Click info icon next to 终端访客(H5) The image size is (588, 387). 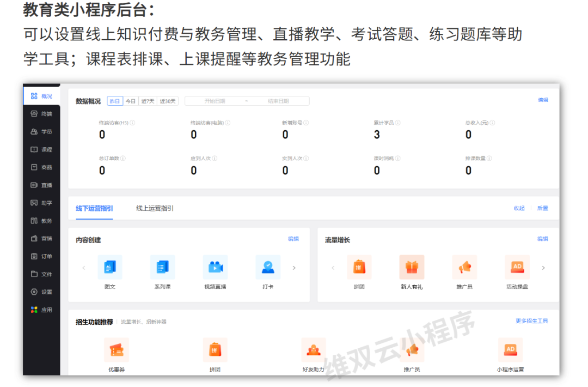point(132,123)
